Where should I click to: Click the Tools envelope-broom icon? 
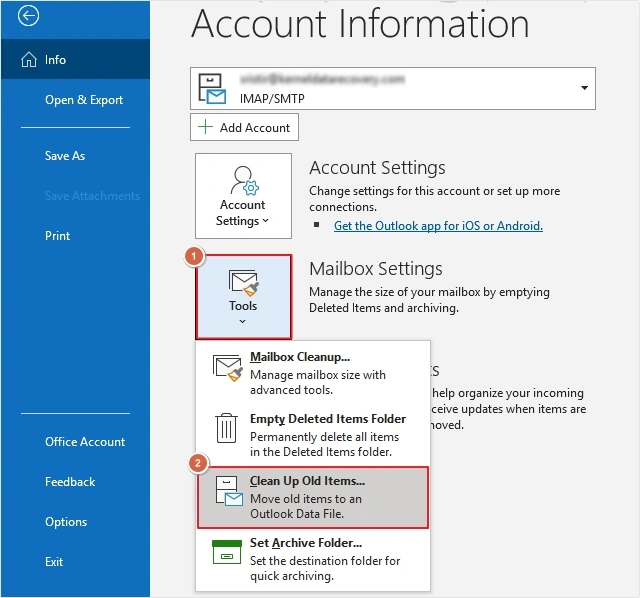243,282
